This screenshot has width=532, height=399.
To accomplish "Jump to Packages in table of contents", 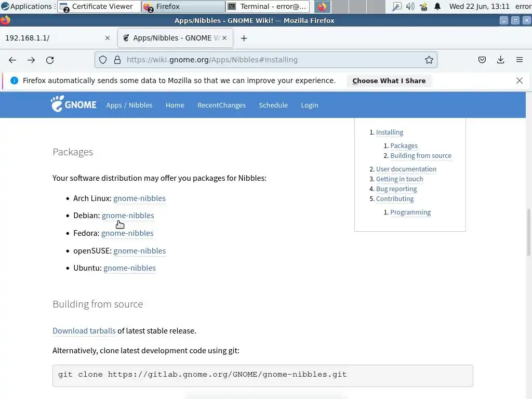I will point(404,146).
